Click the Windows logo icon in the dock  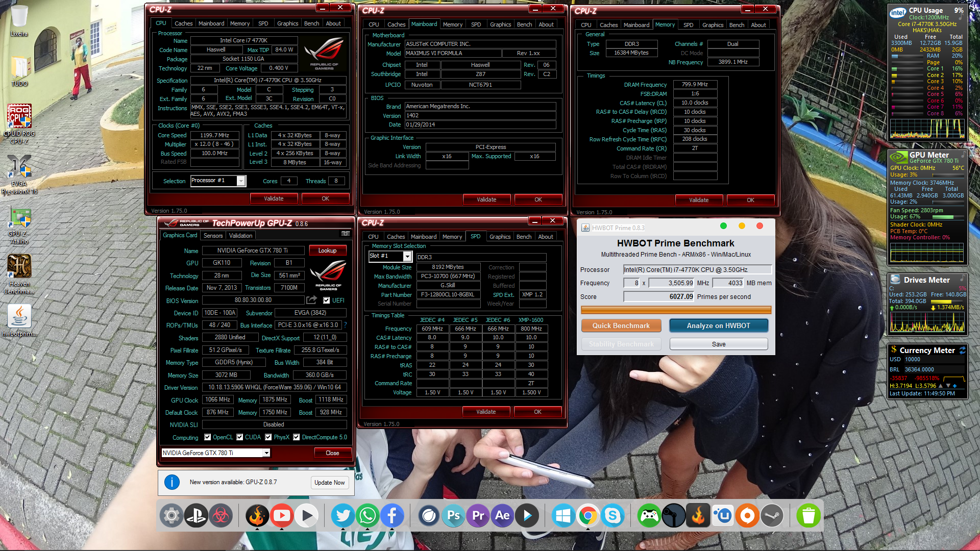click(x=563, y=516)
